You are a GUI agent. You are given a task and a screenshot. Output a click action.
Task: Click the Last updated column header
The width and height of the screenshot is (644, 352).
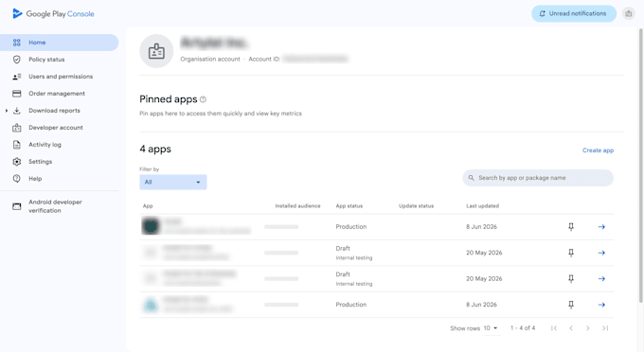pyautogui.click(x=483, y=206)
